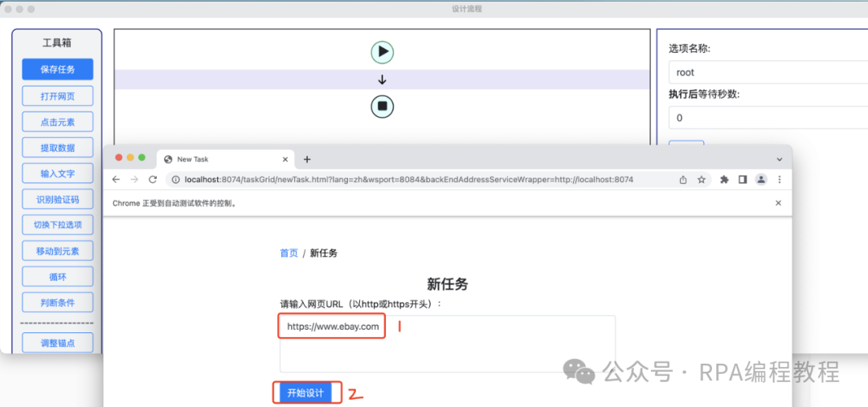This screenshot has height=407, width=868.
Task: Dismiss the automated test software infobar
Action: (x=778, y=203)
